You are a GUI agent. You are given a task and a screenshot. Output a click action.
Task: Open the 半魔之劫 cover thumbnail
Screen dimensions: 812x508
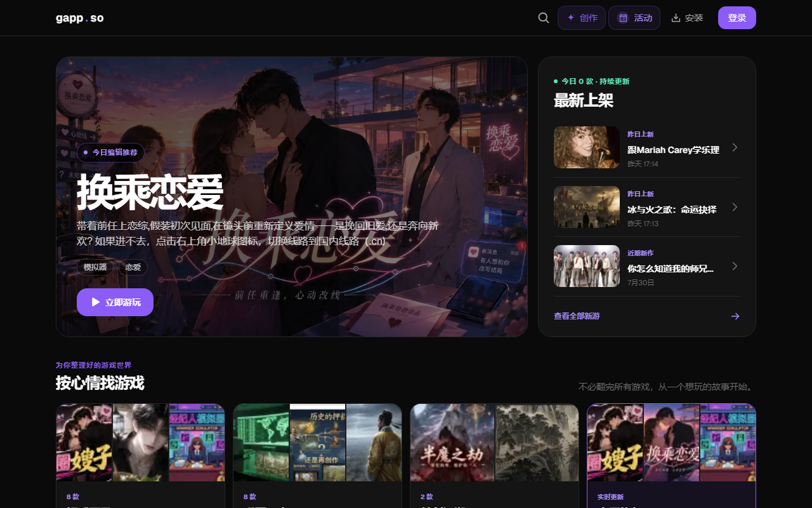point(453,443)
